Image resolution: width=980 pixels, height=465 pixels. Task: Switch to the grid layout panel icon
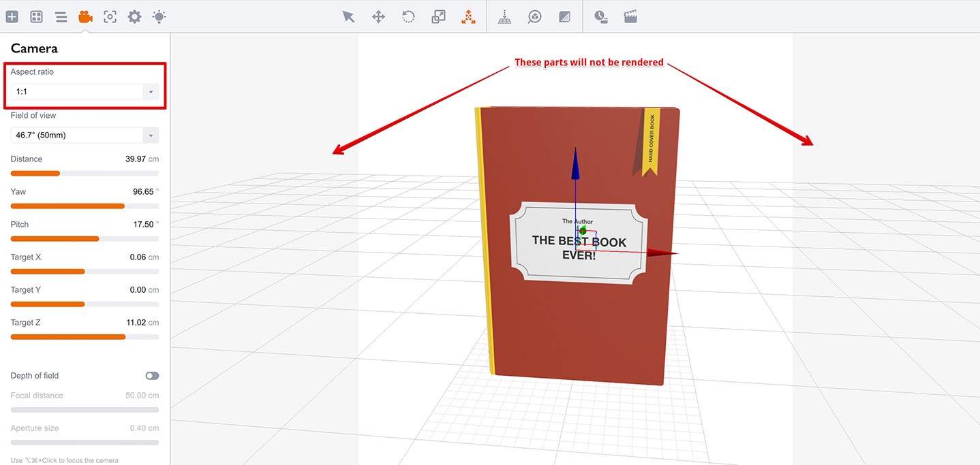pos(37,16)
